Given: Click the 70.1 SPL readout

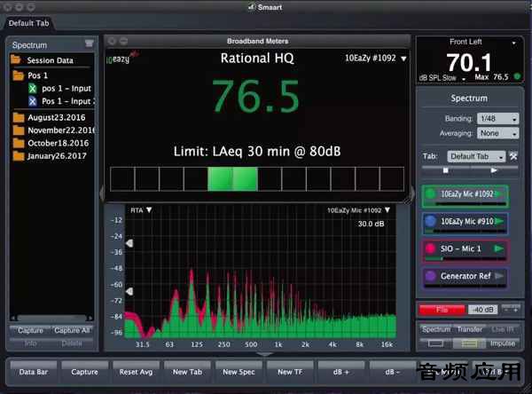Looking at the screenshot, I should pyautogui.click(x=469, y=62).
